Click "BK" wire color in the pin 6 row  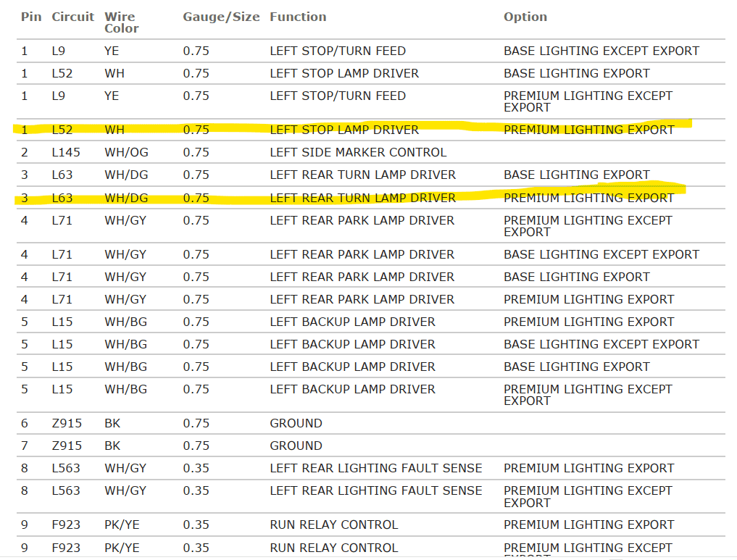coord(112,423)
